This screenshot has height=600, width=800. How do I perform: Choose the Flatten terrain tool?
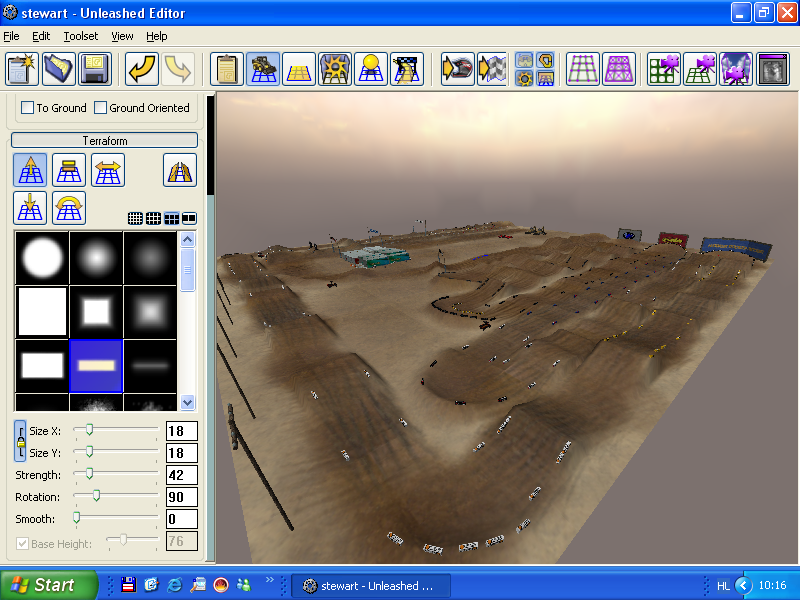pos(69,170)
